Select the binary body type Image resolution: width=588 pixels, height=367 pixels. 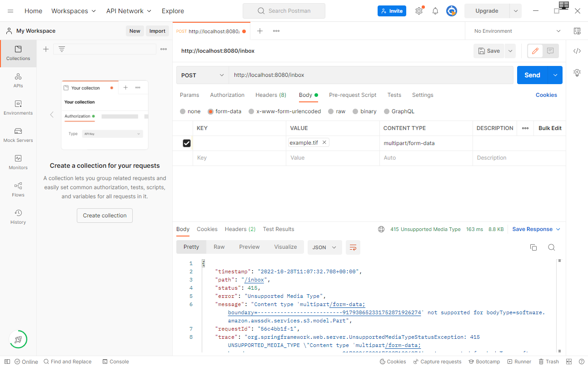coord(364,111)
